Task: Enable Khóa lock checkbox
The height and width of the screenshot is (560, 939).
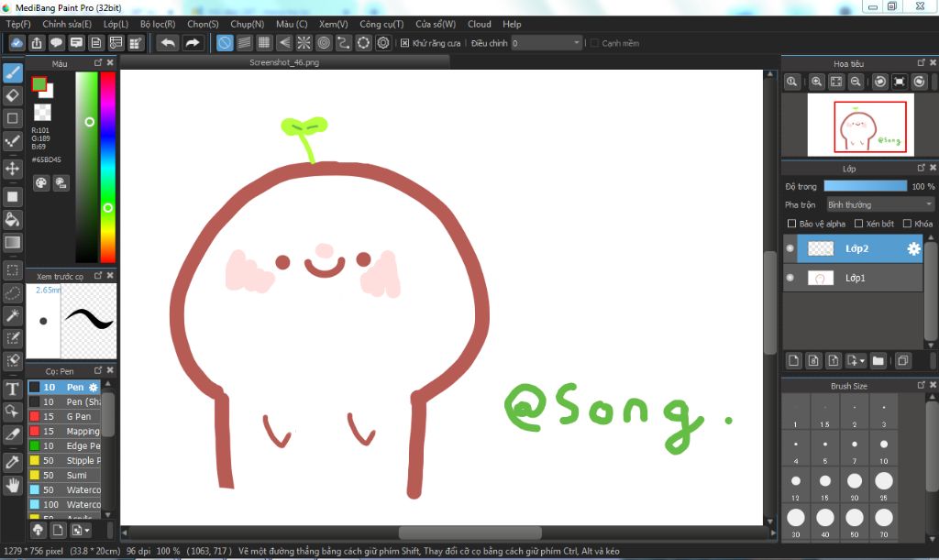Action: pyautogui.click(x=907, y=224)
